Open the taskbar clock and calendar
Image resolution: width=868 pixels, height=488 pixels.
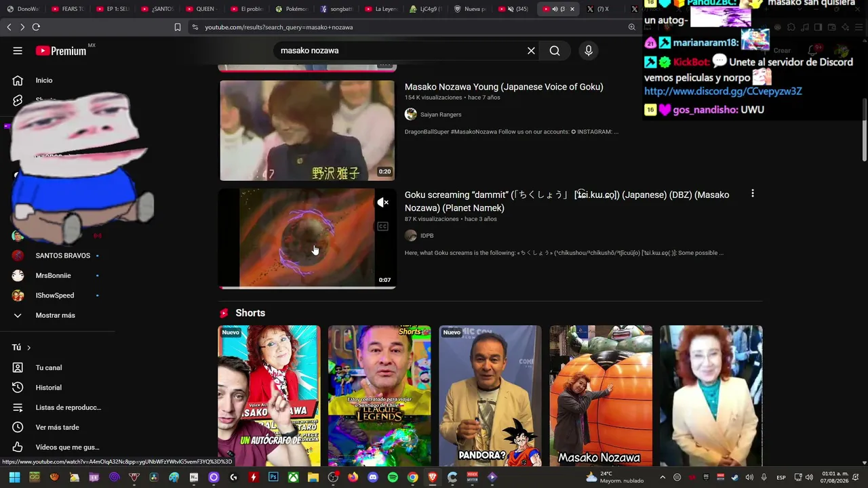click(835, 477)
